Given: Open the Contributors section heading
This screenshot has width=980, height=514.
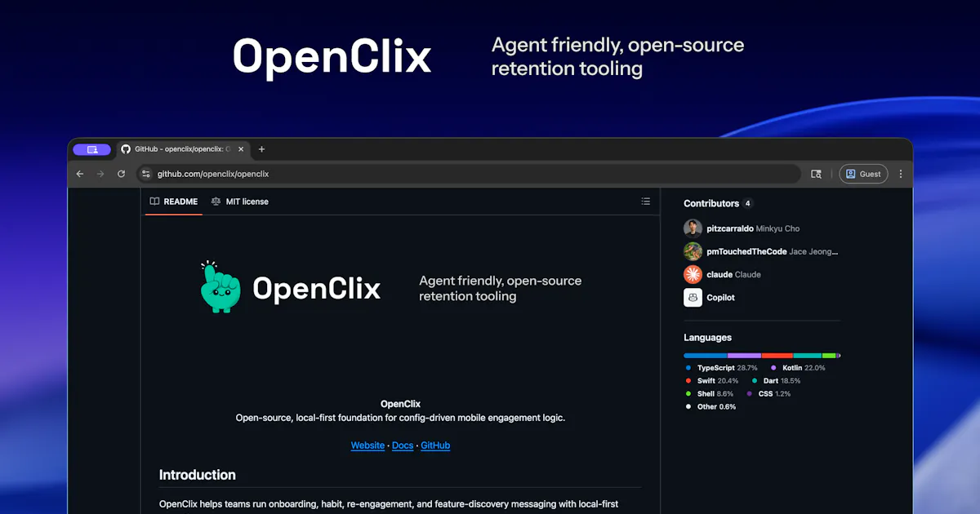Looking at the screenshot, I should pyautogui.click(x=711, y=203).
